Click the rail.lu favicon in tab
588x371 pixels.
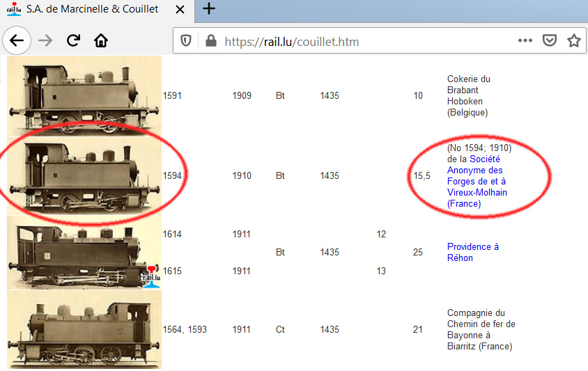tap(14, 9)
